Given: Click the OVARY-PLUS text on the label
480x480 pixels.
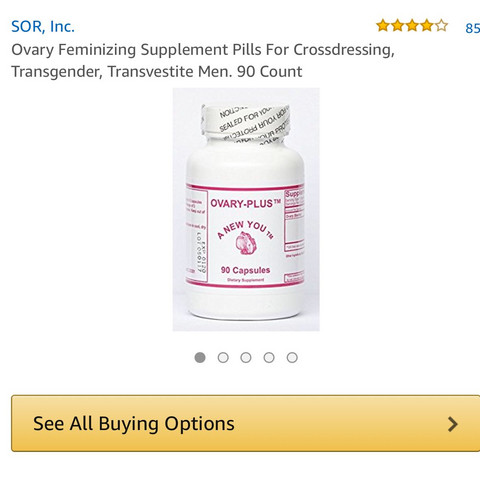Looking at the screenshot, I should [245, 204].
